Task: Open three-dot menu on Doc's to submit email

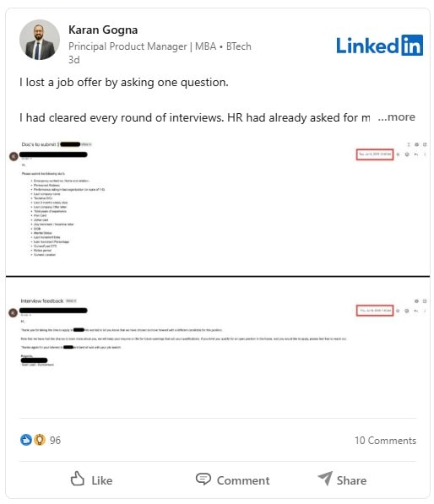Action: [x=425, y=154]
